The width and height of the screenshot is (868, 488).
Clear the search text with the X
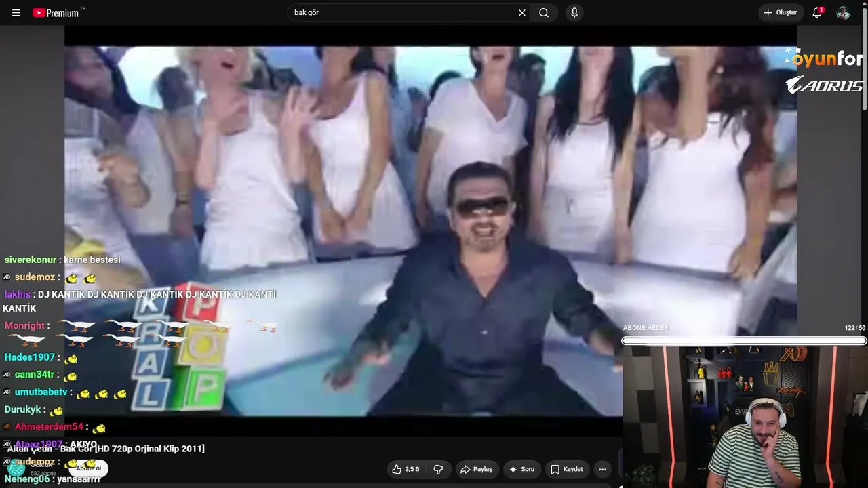[522, 13]
